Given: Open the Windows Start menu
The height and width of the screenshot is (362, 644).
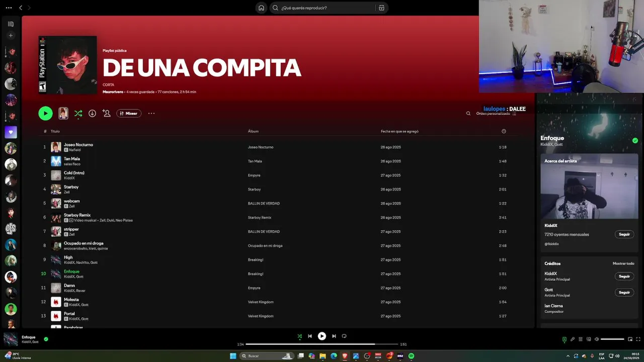Looking at the screenshot, I should [x=233, y=356].
